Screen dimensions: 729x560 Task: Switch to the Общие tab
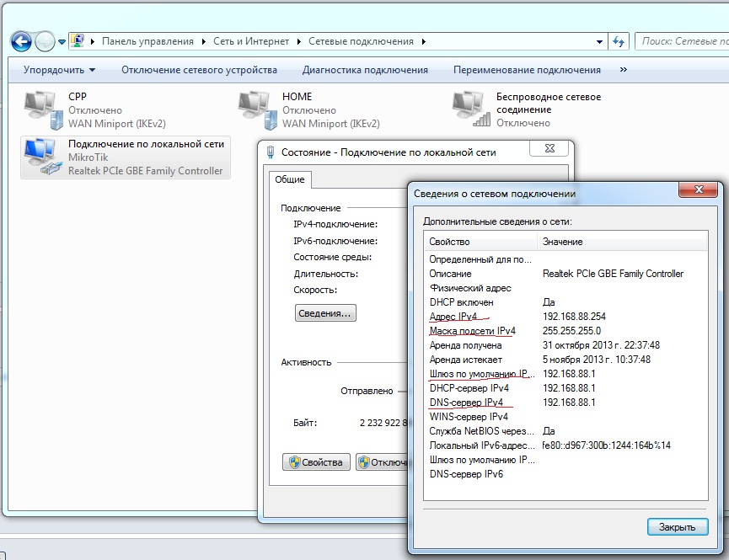(x=290, y=179)
